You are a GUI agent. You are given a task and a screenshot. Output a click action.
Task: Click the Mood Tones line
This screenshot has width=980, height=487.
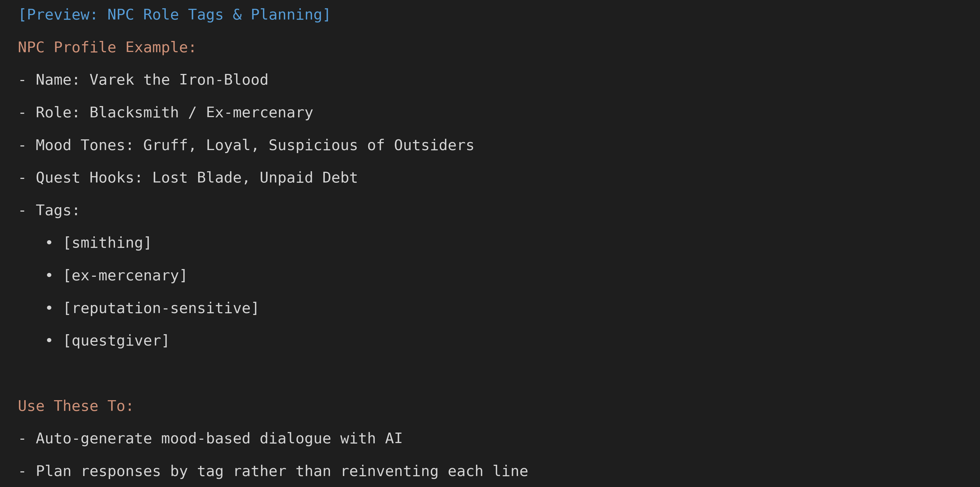pos(246,145)
